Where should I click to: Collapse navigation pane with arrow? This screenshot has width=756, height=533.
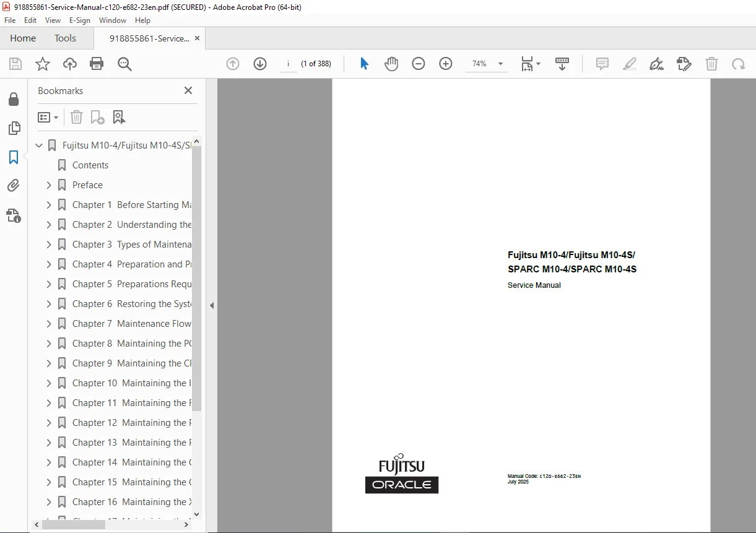212,305
